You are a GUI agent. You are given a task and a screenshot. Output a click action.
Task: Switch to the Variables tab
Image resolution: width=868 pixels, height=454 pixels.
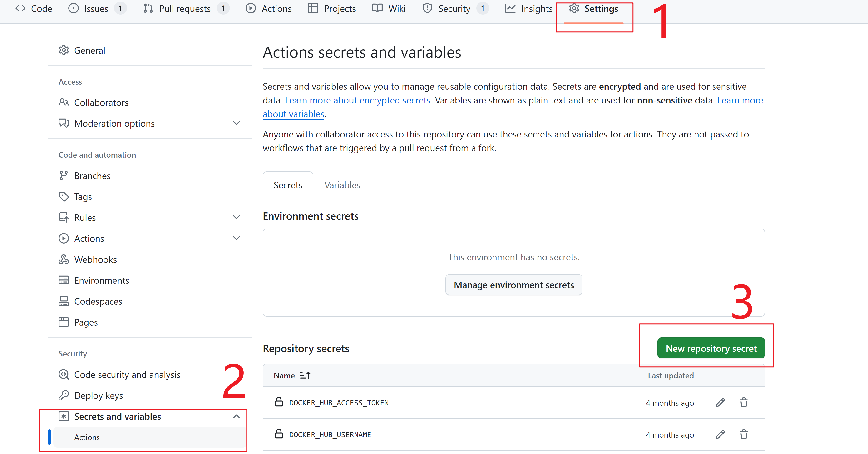pyautogui.click(x=342, y=185)
